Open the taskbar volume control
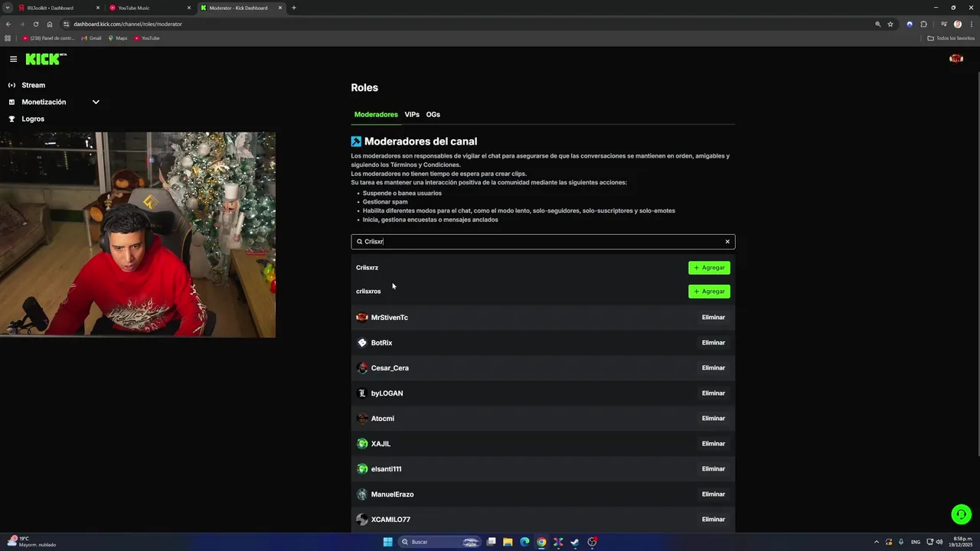 coord(939,542)
